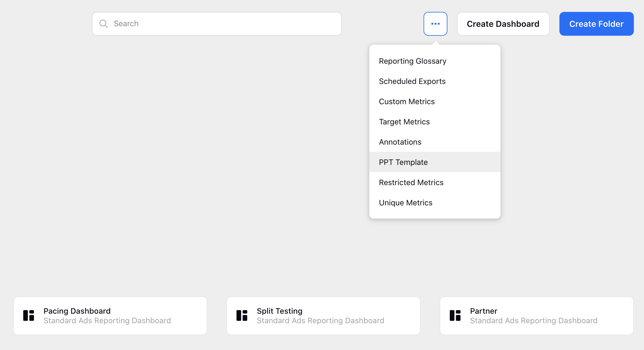Open the Search input field
This screenshot has height=350, width=644.
[217, 24]
